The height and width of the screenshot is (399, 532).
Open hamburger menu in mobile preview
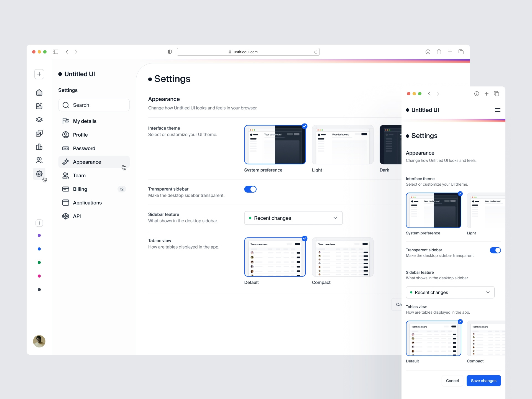497,110
